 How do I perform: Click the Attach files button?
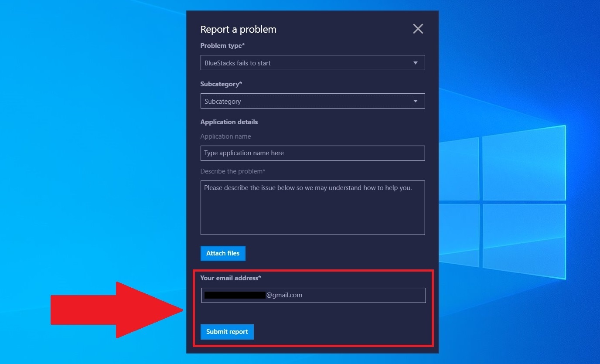[223, 253]
